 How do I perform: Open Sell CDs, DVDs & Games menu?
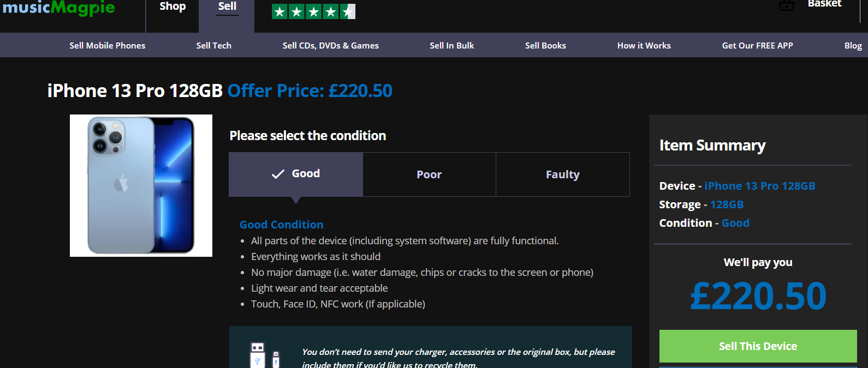pyautogui.click(x=330, y=46)
